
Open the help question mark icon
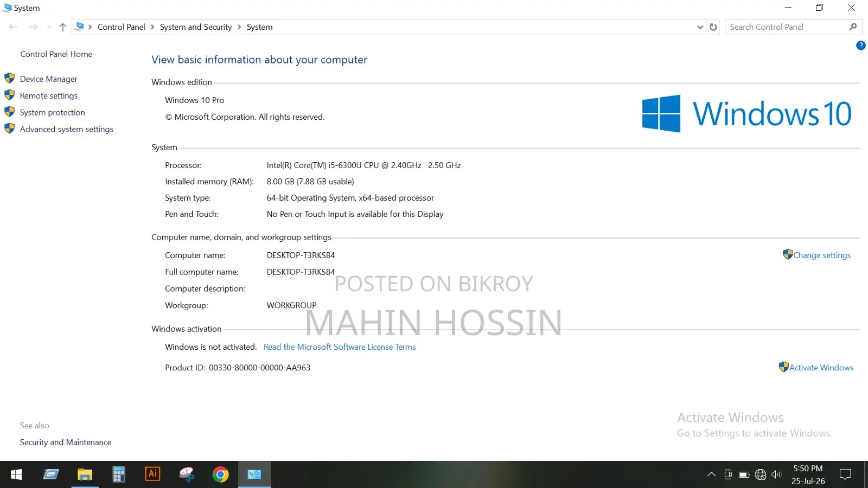point(861,46)
